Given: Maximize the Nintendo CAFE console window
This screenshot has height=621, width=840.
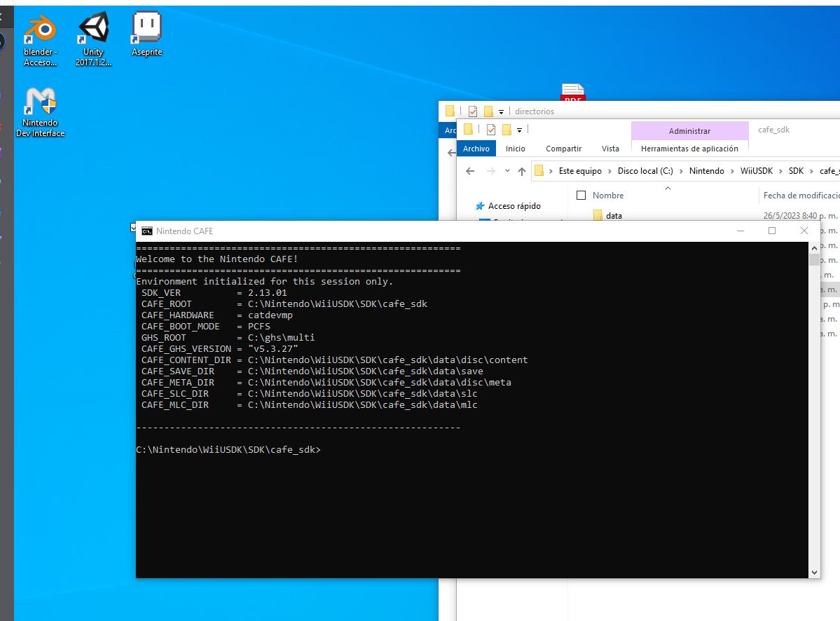Looking at the screenshot, I should (772, 231).
